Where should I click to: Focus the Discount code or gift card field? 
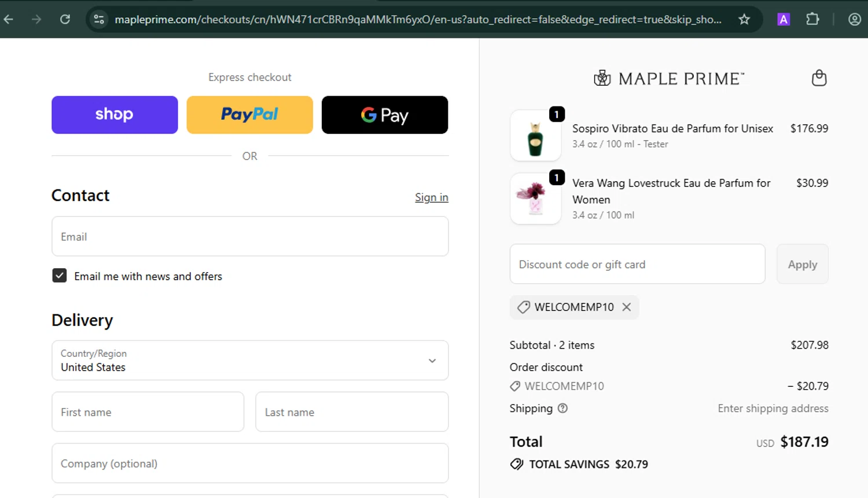pyautogui.click(x=637, y=264)
